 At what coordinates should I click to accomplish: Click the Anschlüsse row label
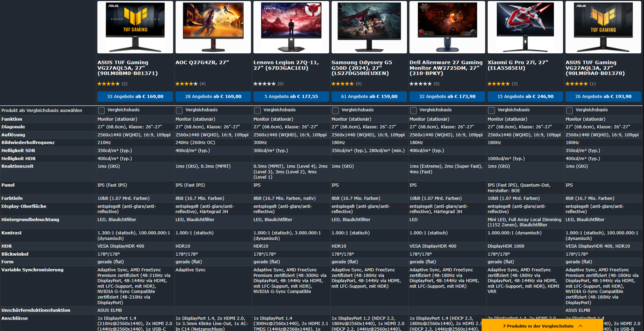pos(15,318)
